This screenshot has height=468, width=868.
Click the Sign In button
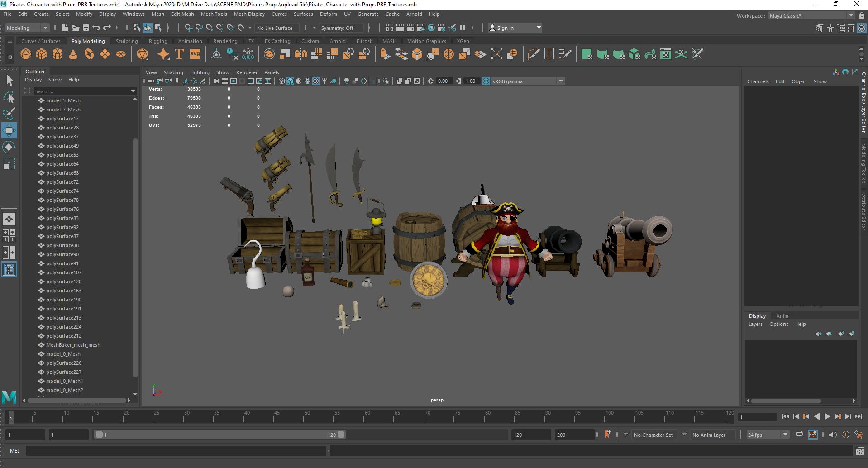[505, 28]
